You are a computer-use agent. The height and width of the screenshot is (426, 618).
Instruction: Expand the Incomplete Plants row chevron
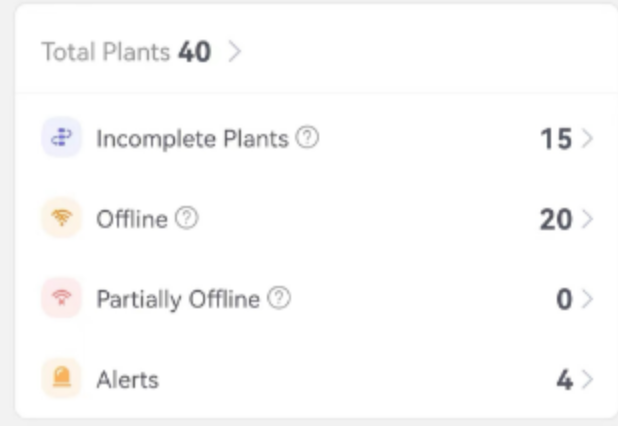[587, 139]
